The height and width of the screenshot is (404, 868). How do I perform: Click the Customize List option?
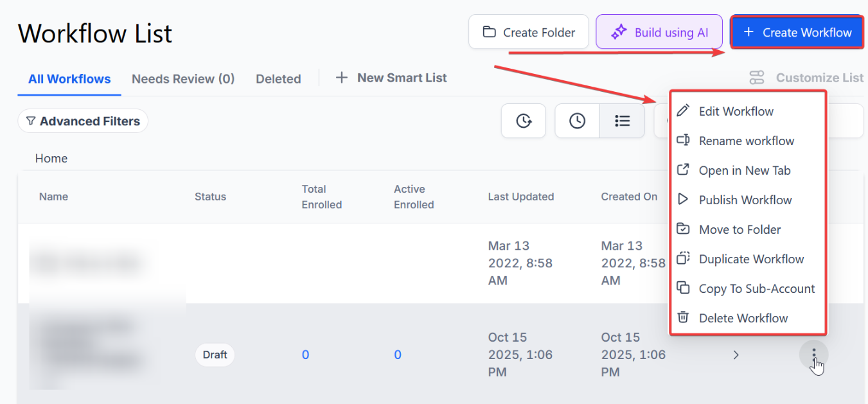[806, 78]
